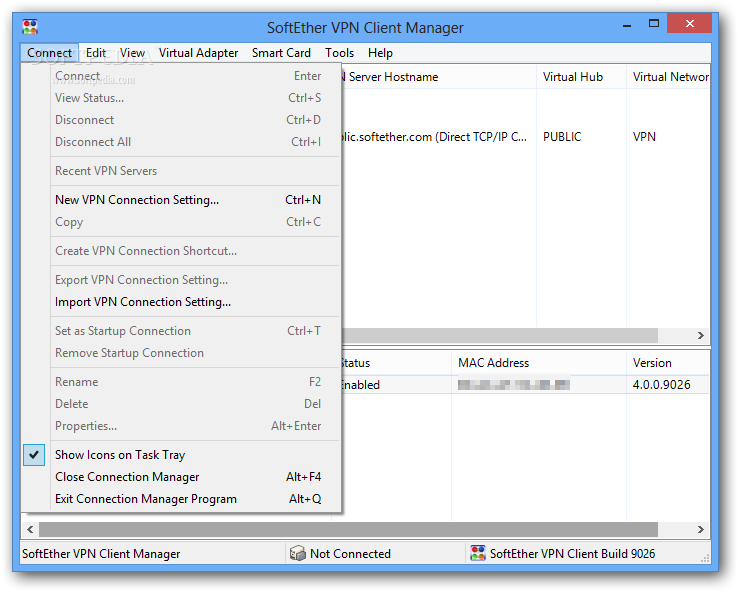Open the Tools menu
739x592 pixels.
click(x=339, y=53)
